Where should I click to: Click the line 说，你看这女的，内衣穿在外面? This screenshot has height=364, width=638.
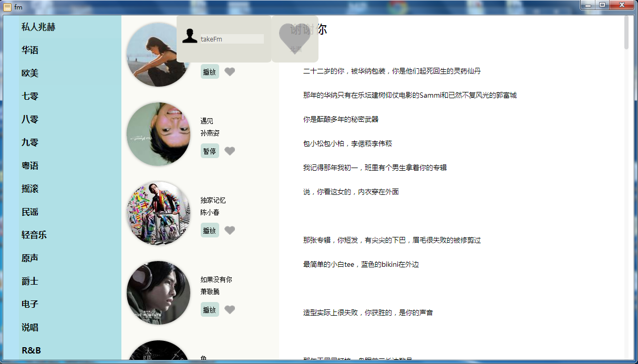(351, 192)
